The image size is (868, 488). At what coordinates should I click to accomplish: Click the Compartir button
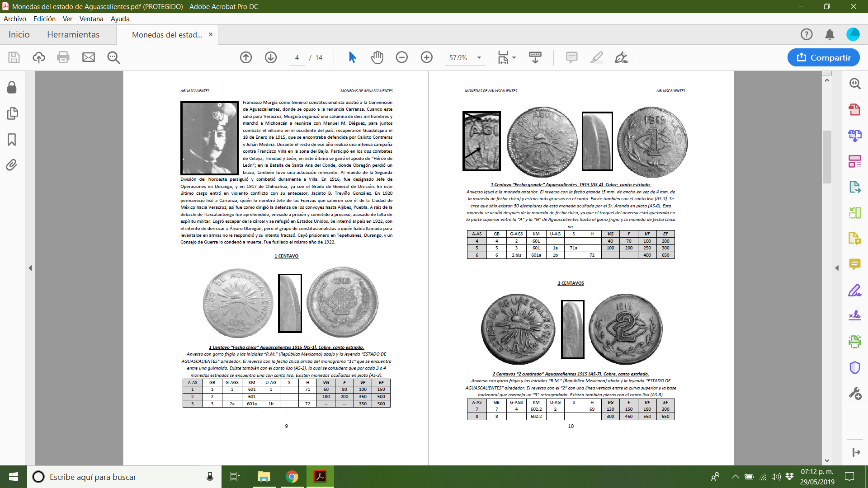coord(823,57)
